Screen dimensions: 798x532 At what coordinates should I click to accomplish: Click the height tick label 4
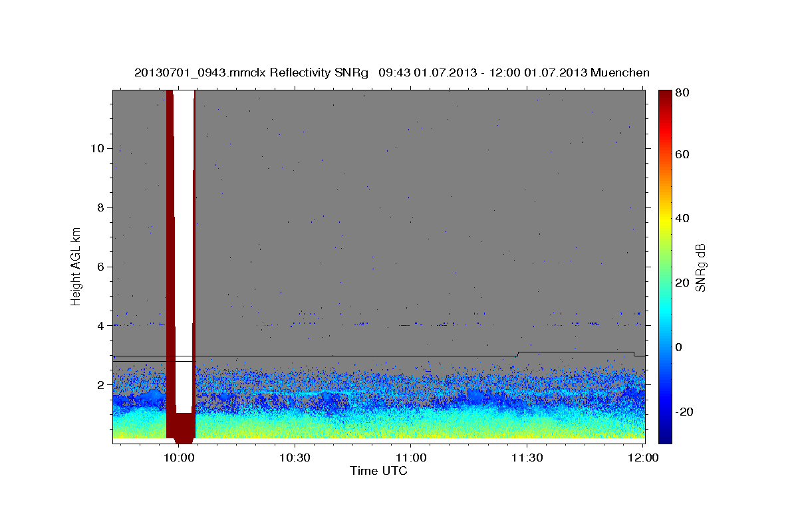99,326
